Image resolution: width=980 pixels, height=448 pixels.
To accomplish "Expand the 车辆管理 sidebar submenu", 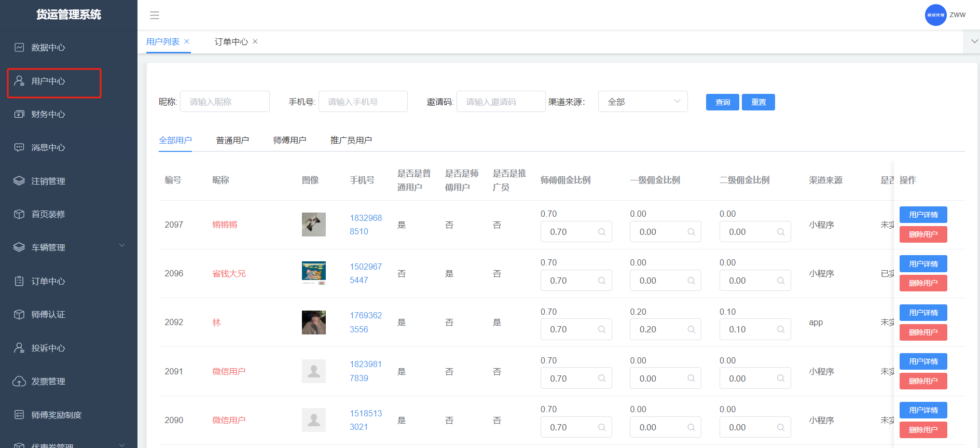I will [x=122, y=246].
